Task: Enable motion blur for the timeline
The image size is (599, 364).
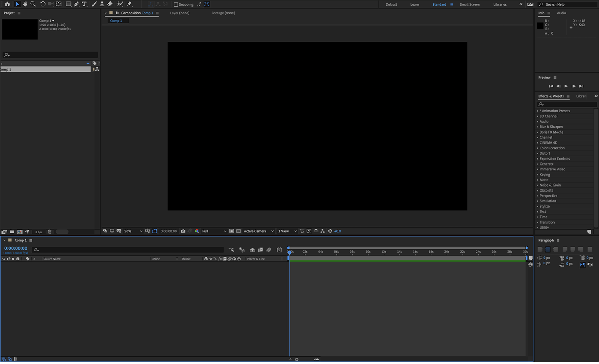Action: [x=269, y=250]
